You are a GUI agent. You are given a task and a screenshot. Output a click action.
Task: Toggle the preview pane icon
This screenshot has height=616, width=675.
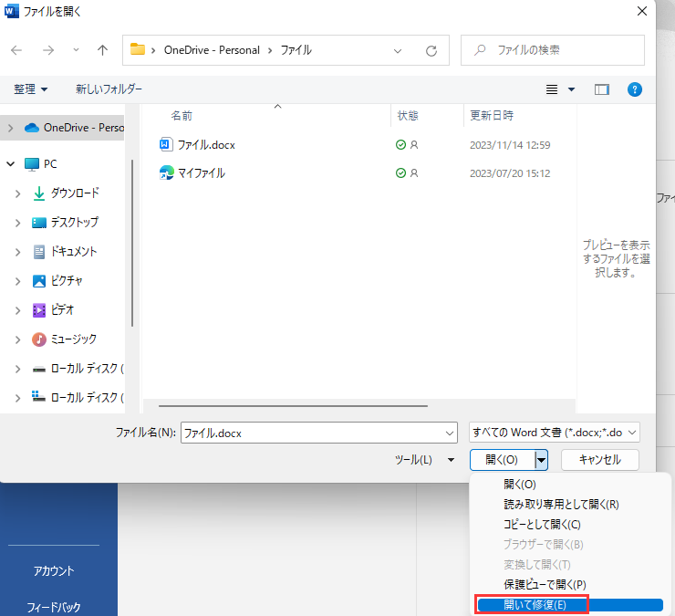click(602, 89)
